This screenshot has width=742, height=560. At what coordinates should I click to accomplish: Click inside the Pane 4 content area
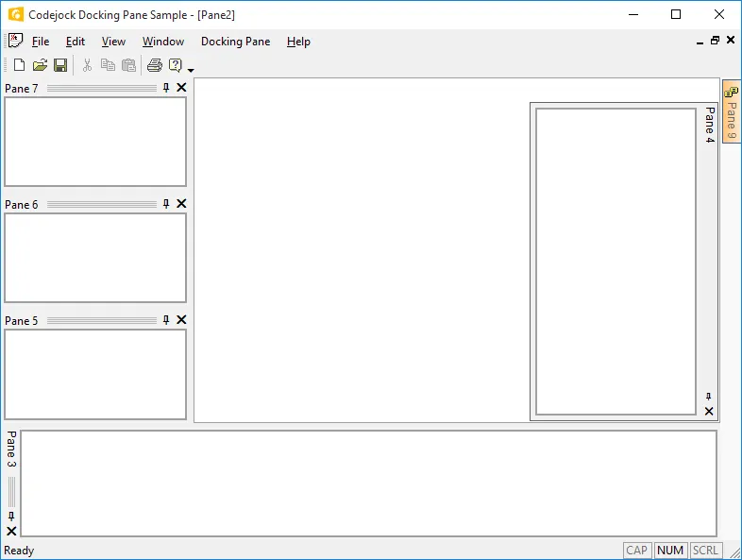click(x=616, y=262)
